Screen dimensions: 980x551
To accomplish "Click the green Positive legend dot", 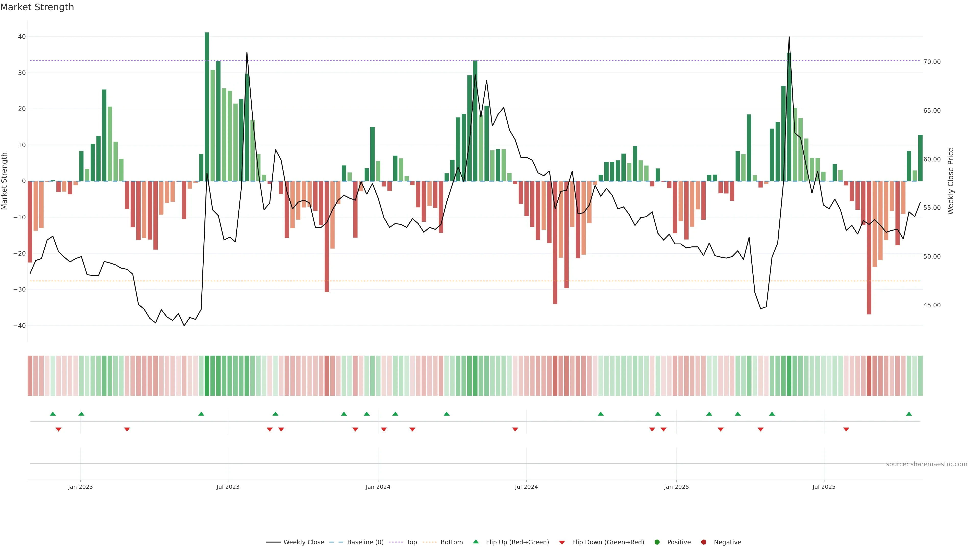I will 657,542.
